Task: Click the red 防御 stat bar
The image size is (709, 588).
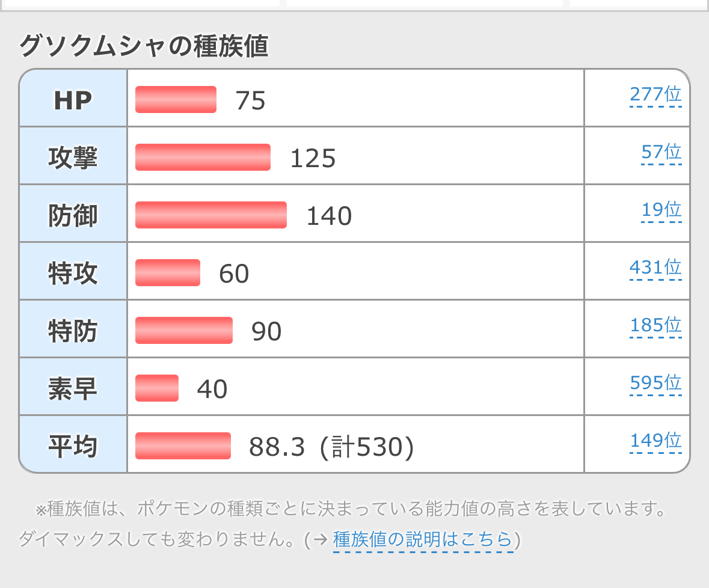Action: pos(210,215)
